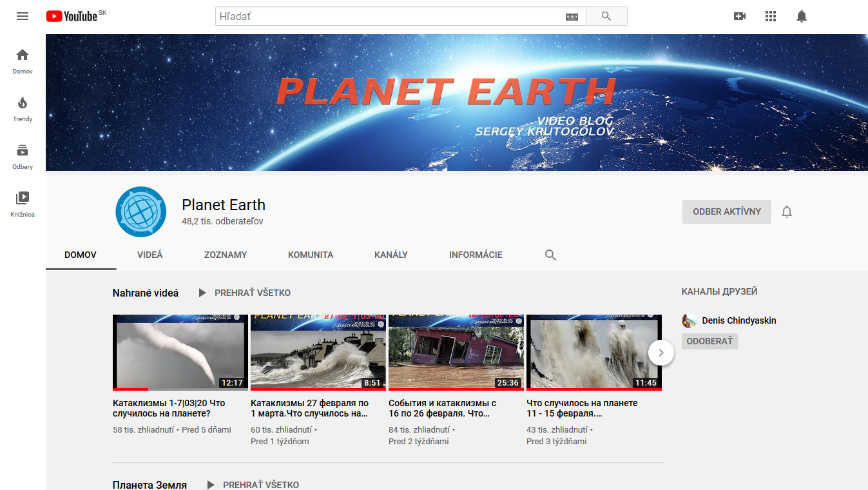Open Odbery subscriptions in sidebar
868x490 pixels.
[x=23, y=157]
